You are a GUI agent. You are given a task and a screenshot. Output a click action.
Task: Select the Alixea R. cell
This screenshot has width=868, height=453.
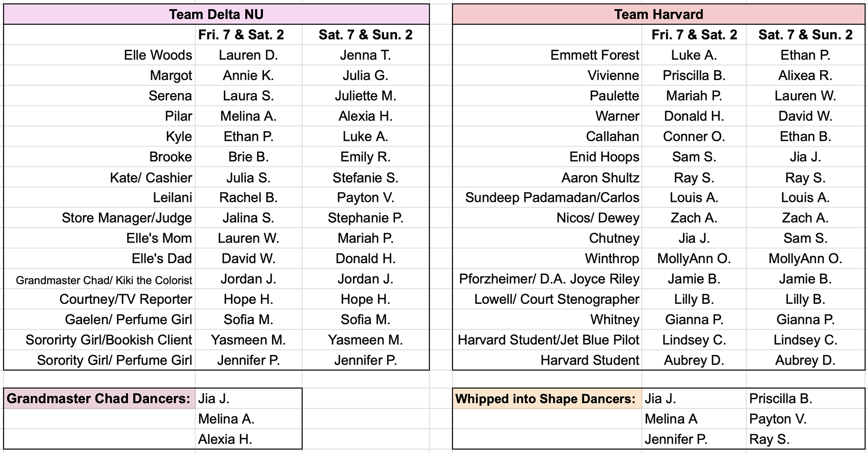click(805, 75)
